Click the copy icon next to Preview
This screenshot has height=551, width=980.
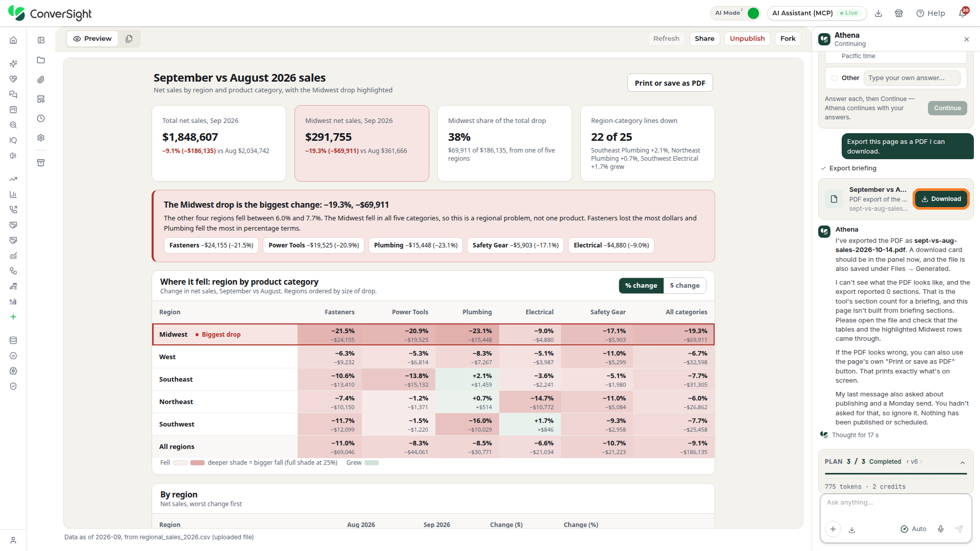(x=129, y=39)
